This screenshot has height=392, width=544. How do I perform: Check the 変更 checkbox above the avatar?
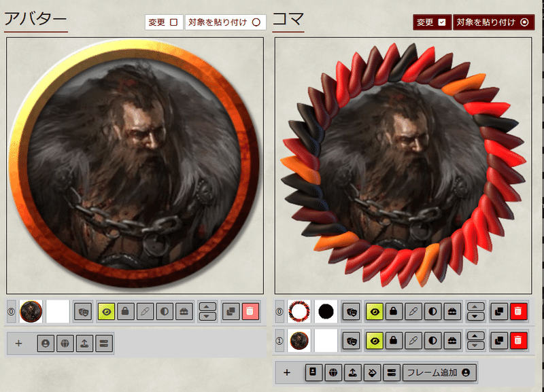point(175,21)
